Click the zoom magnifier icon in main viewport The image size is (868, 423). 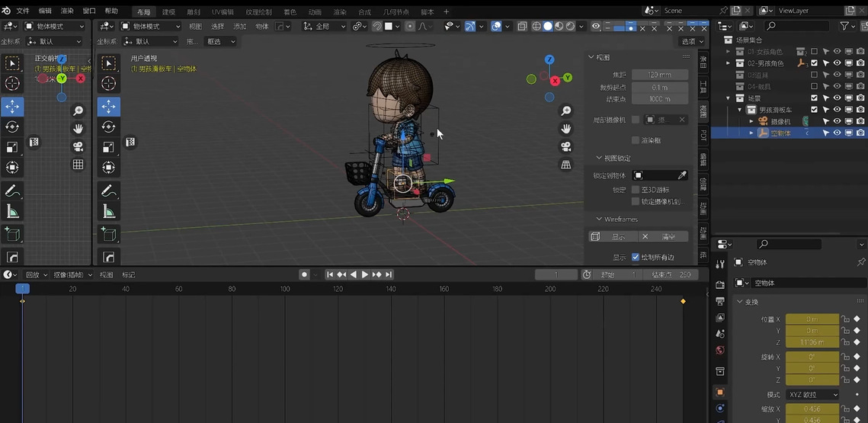pyautogui.click(x=566, y=111)
